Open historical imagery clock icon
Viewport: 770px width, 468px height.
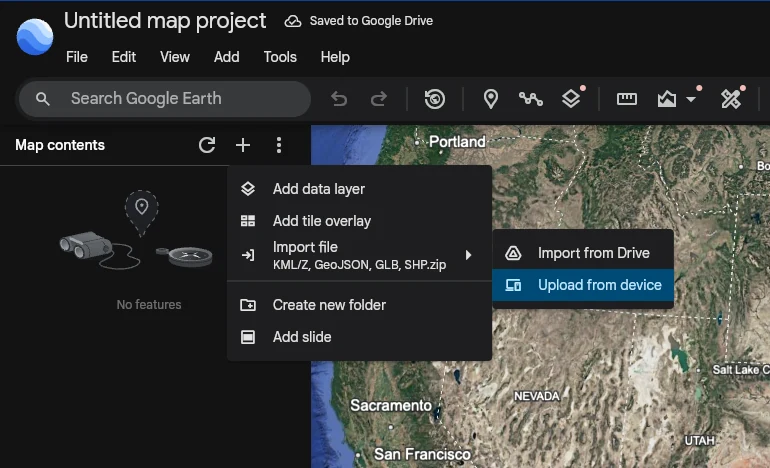pyautogui.click(x=435, y=99)
